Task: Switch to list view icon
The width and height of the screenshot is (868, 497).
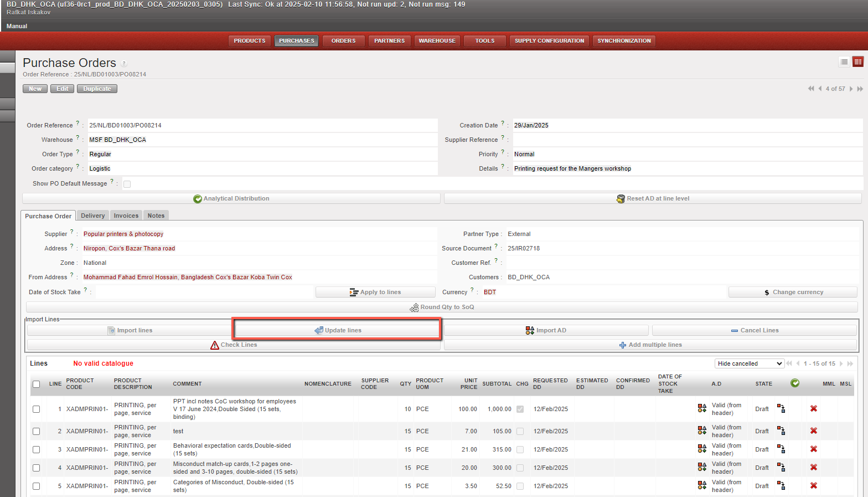Action: point(844,62)
